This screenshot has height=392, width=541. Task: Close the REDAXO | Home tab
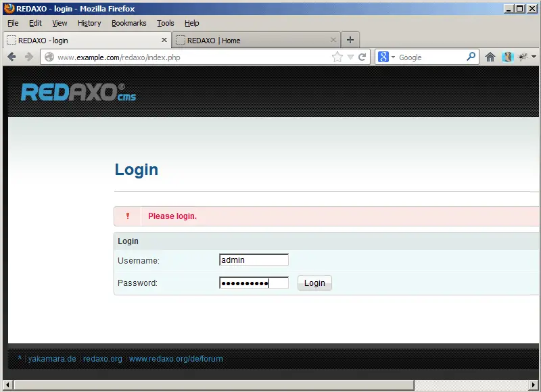coord(333,40)
